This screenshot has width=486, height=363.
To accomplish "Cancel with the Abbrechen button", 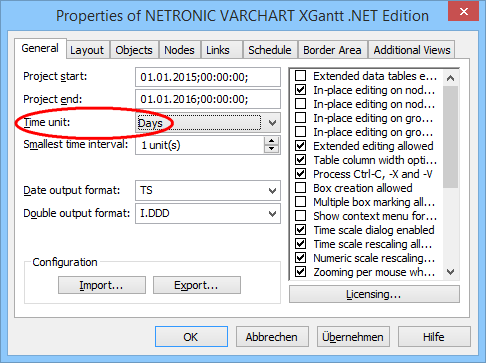I will click(x=272, y=337).
